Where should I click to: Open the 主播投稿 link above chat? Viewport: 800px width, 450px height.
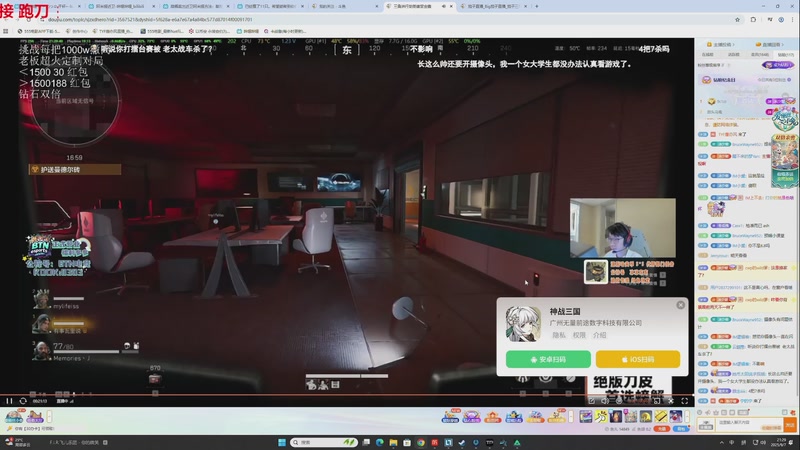click(719, 44)
